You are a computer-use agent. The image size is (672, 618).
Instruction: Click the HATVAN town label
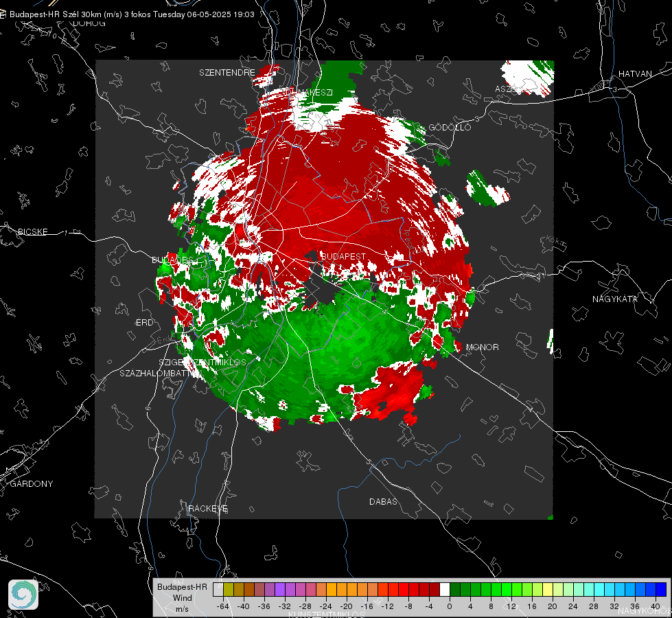point(635,74)
